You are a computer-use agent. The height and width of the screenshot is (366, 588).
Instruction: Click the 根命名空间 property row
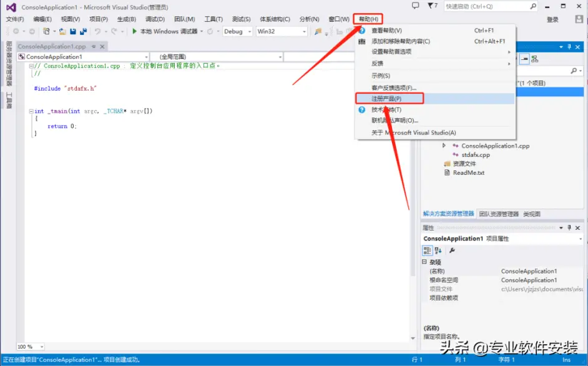[x=502, y=280]
